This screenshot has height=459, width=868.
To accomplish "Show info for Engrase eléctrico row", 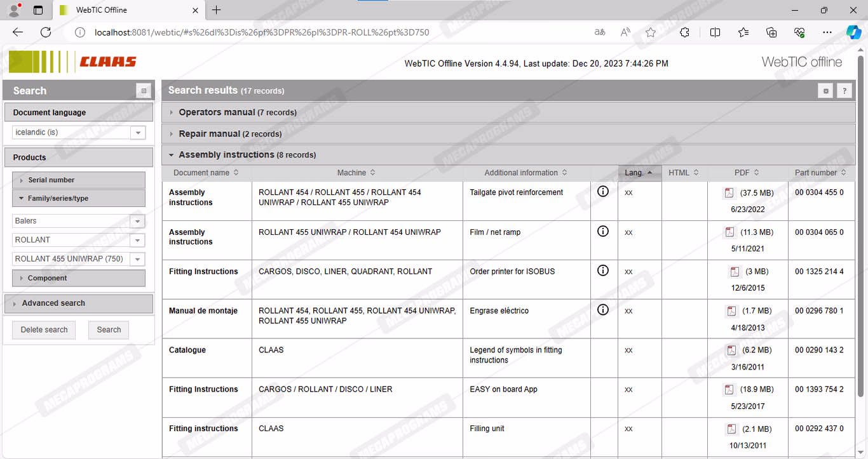I will coord(603,310).
